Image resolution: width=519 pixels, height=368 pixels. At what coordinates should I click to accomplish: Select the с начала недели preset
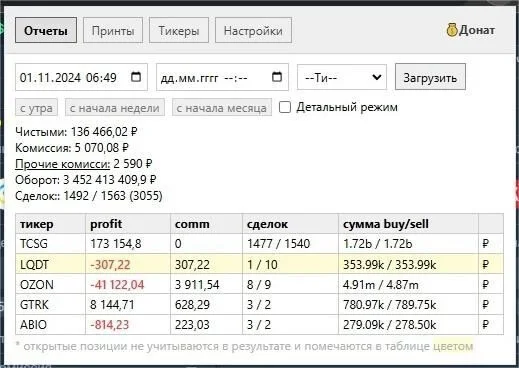(115, 107)
